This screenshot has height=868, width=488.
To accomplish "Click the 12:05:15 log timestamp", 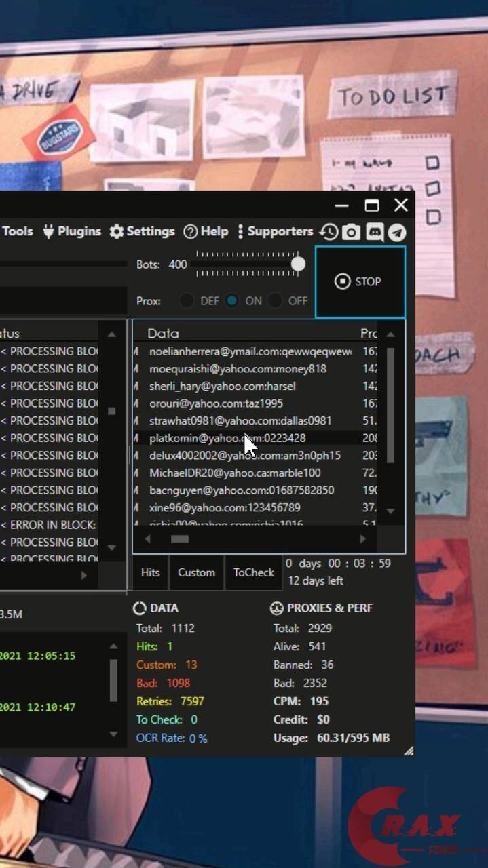I will pos(52,656).
